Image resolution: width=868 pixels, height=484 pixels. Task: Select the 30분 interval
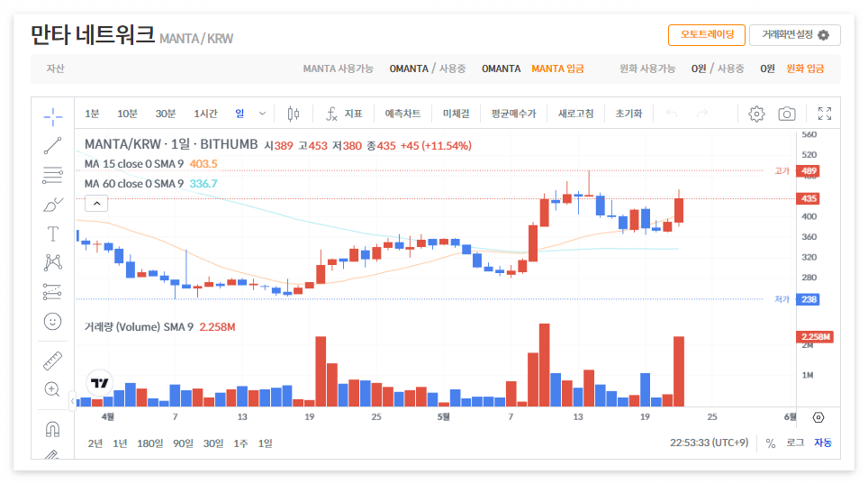click(166, 114)
